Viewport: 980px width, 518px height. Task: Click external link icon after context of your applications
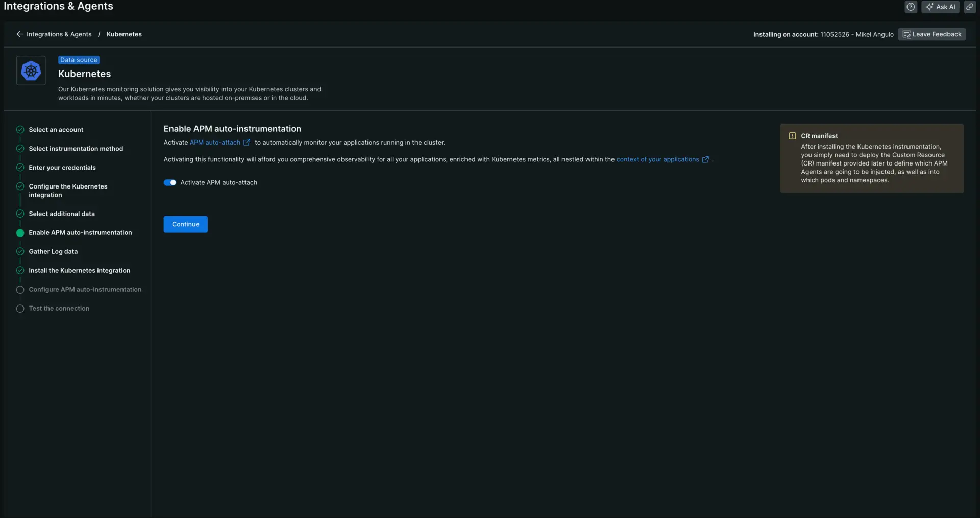coord(705,159)
